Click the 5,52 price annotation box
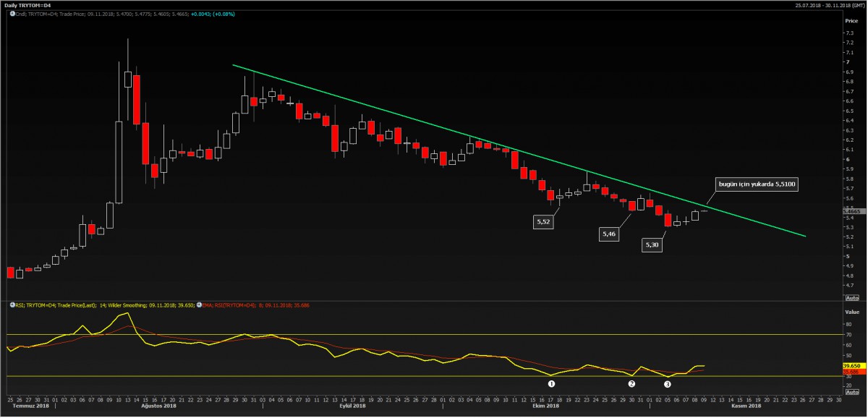Viewport: 868px width, 418px height. click(x=543, y=223)
